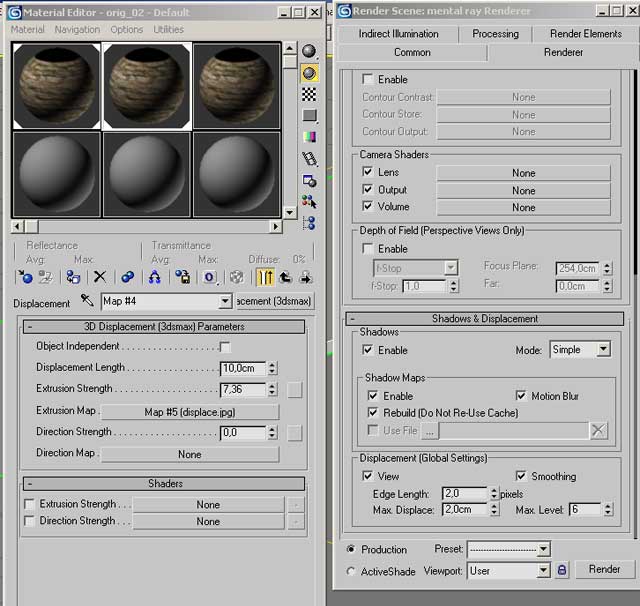Image resolution: width=640 pixels, height=606 pixels.
Task: Click Reset Map/Mtl X icon
Action: (100, 277)
